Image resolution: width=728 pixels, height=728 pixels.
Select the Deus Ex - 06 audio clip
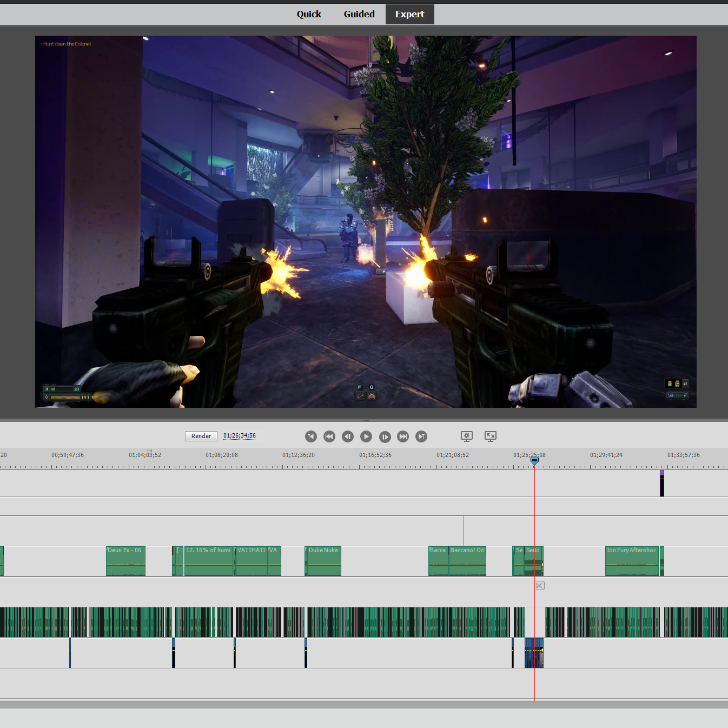tap(125, 561)
